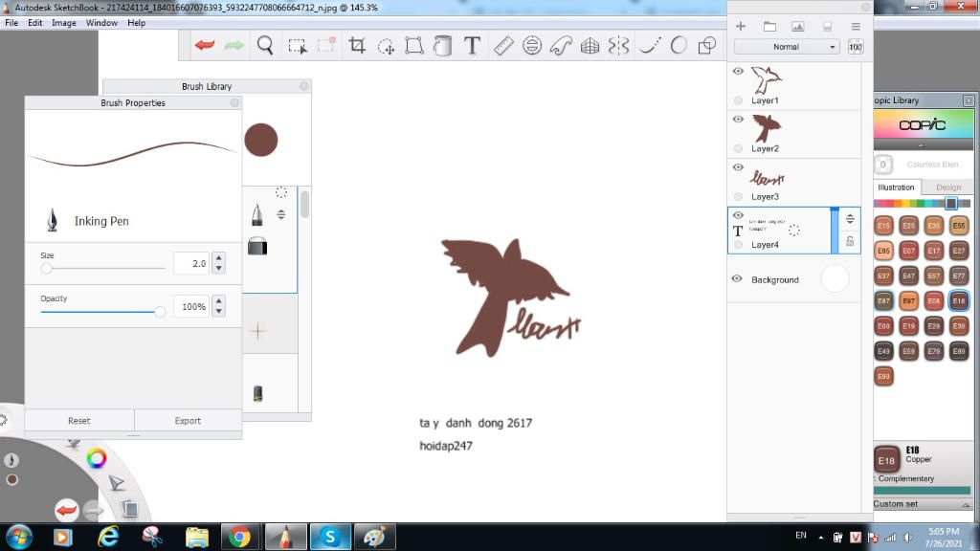Image resolution: width=980 pixels, height=551 pixels.
Task: Click the green Redo arrow in top toolbar
Action: [x=234, y=45]
